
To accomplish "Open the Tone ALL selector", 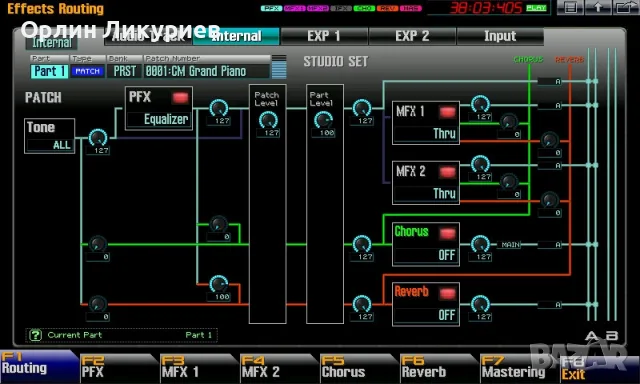I will 50,145.
